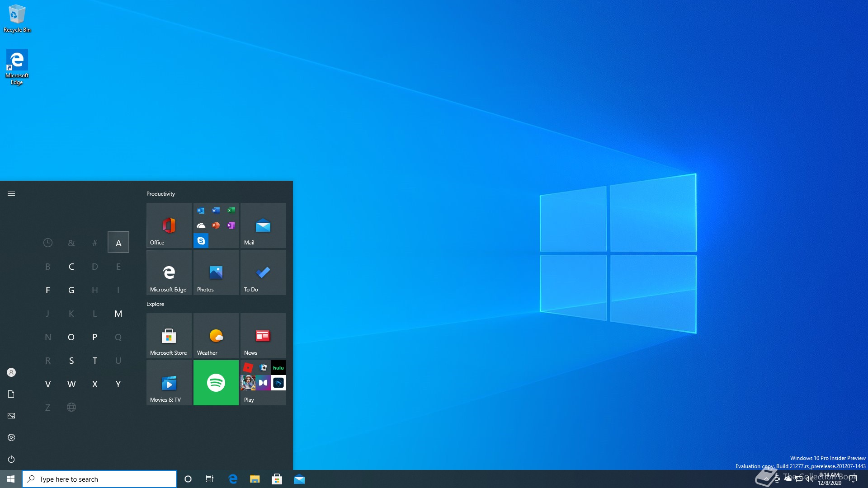
Task: Open the Photos tile
Action: [216, 272]
